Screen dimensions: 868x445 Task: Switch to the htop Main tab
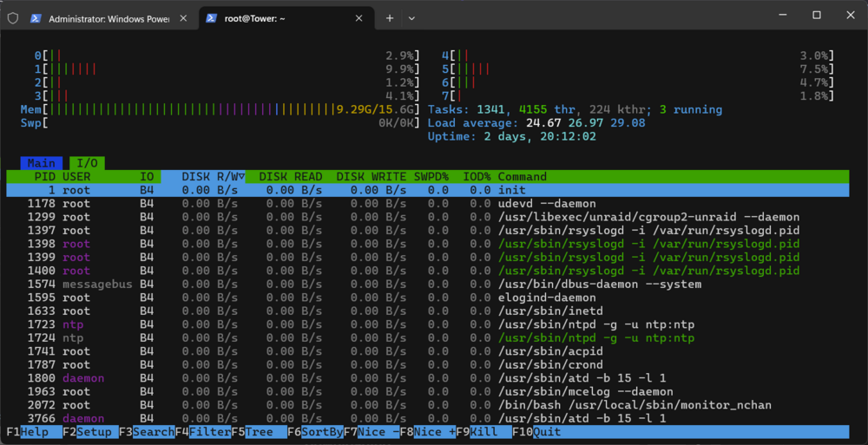coord(42,163)
